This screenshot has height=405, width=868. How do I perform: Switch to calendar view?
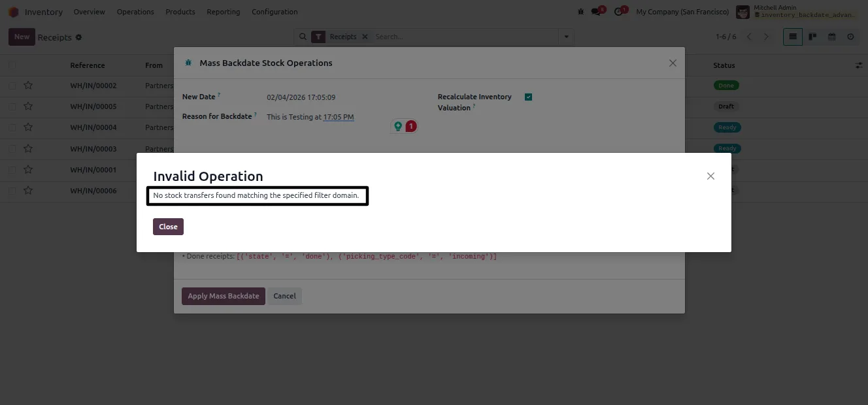[832, 37]
